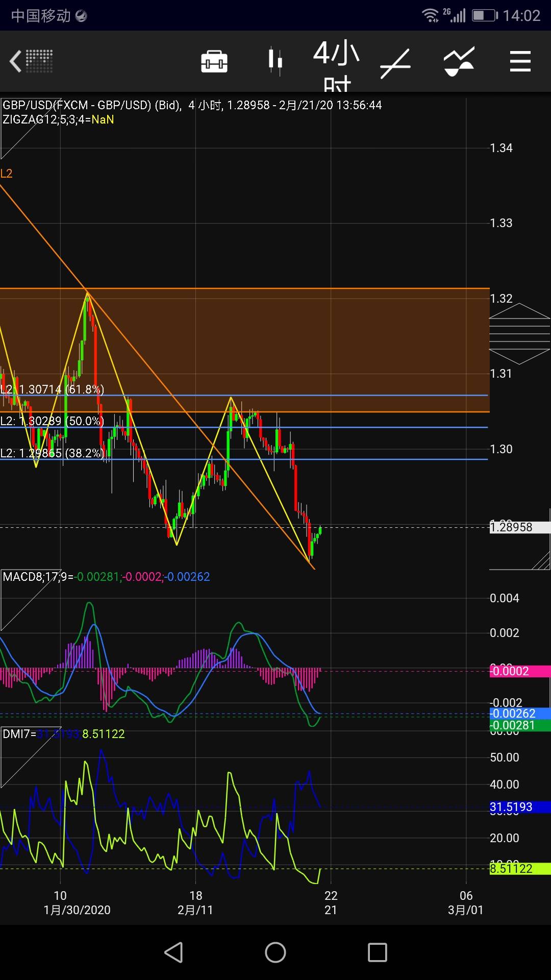Open the indicators icon

(459, 62)
